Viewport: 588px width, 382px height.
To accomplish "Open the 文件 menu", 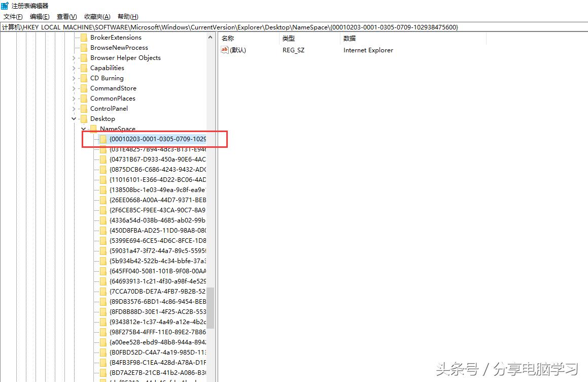I will (x=13, y=16).
